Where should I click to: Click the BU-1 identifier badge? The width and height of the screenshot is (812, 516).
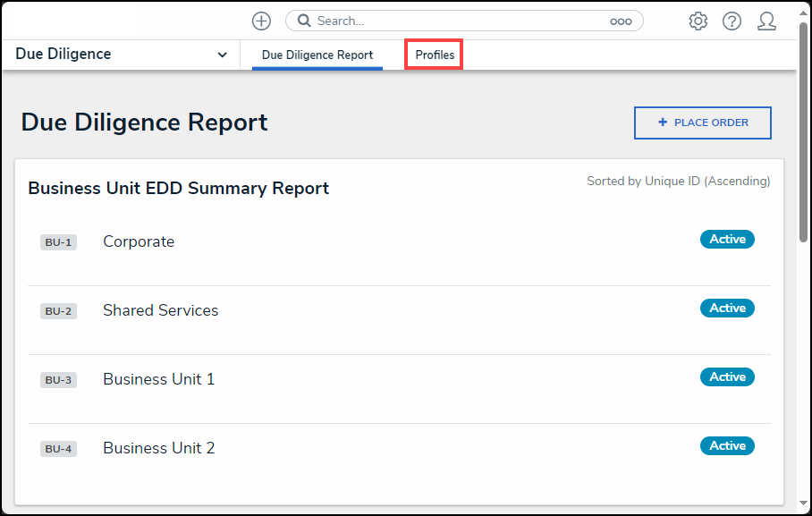(58, 242)
